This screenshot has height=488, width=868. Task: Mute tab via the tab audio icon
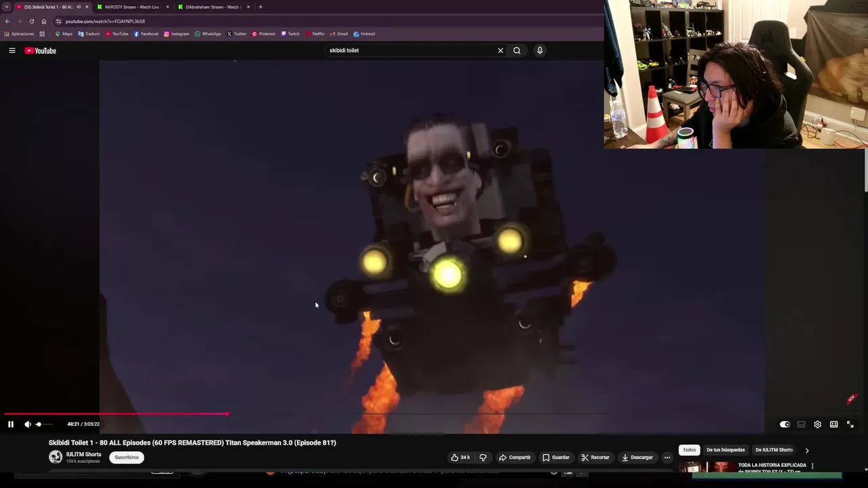coord(79,7)
